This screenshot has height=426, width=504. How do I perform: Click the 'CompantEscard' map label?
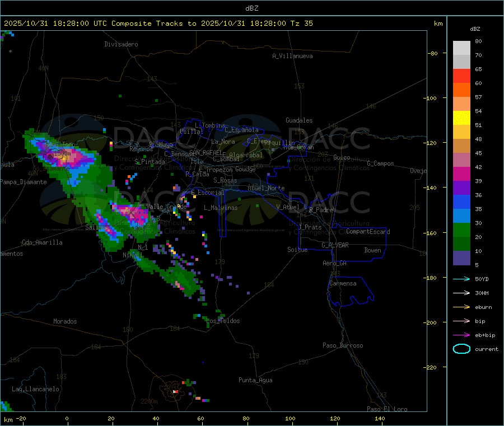pyautogui.click(x=368, y=232)
